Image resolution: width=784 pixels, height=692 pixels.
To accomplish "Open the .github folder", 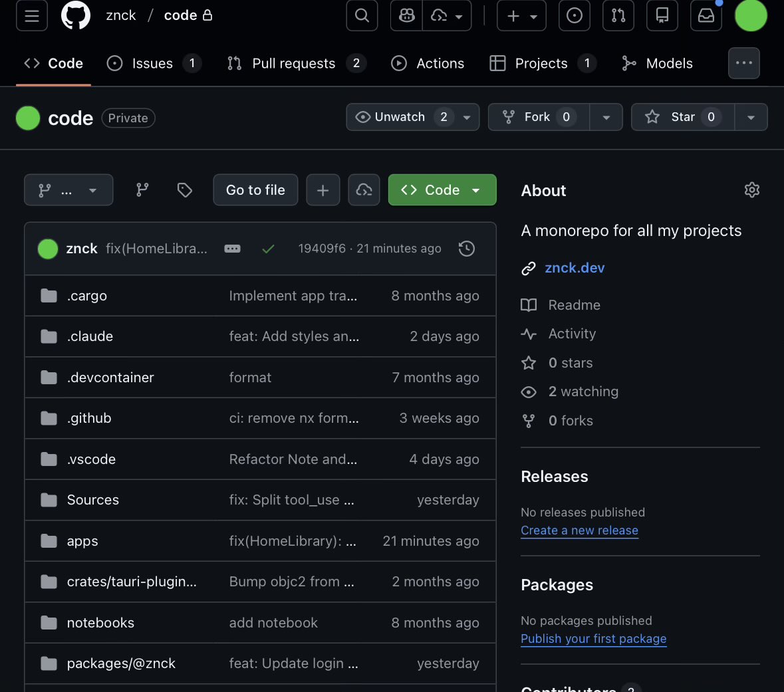I will pos(89,418).
